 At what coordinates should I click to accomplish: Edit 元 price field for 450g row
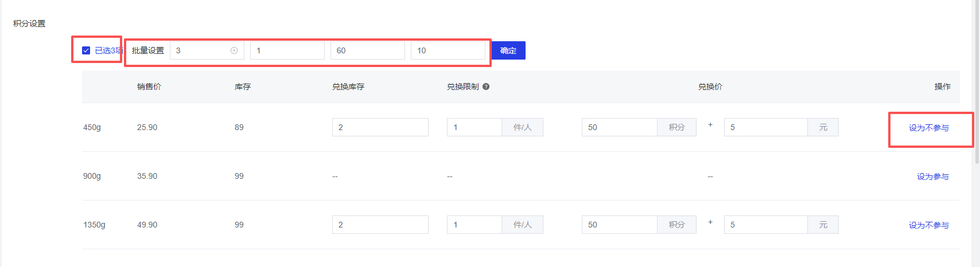[765, 127]
